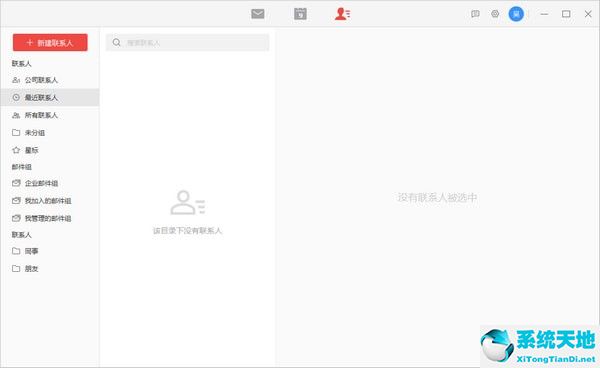Close the mail client window
The height and width of the screenshot is (368, 600).
pos(588,14)
